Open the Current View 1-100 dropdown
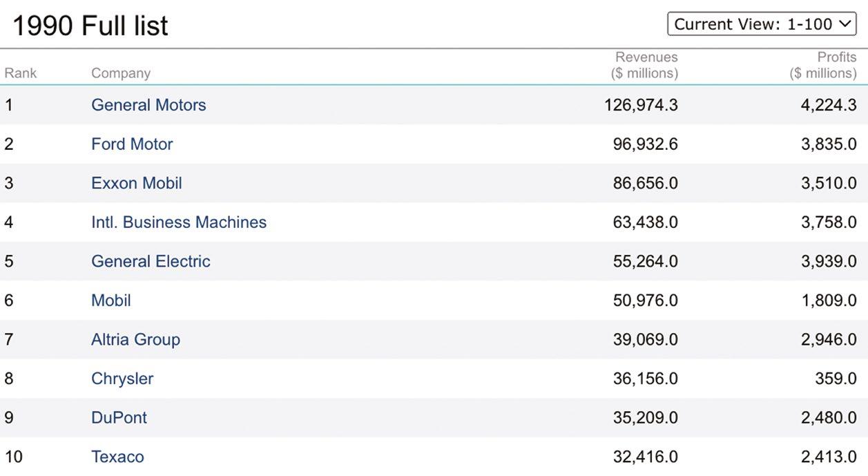This screenshot has height=476, width=868. [762, 23]
